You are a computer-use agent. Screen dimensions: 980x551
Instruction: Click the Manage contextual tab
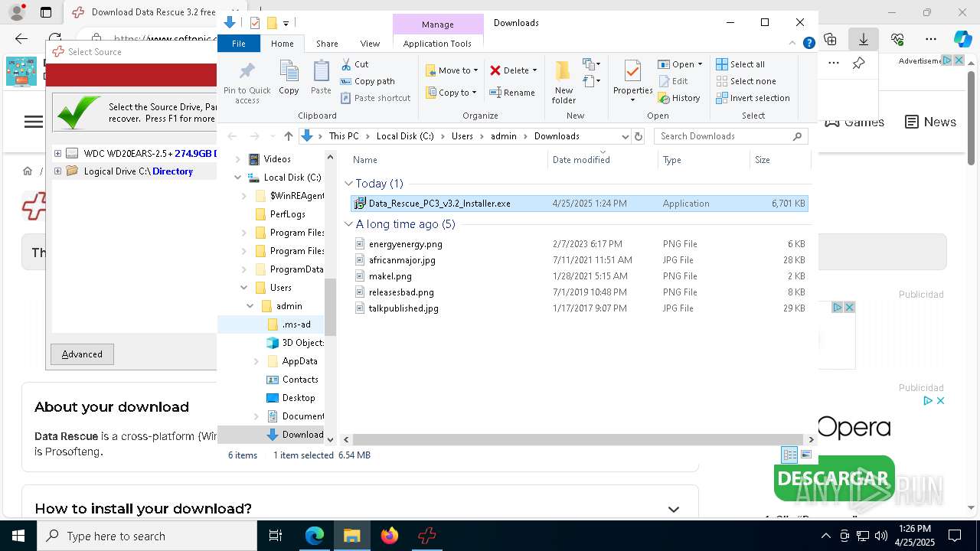click(x=438, y=24)
